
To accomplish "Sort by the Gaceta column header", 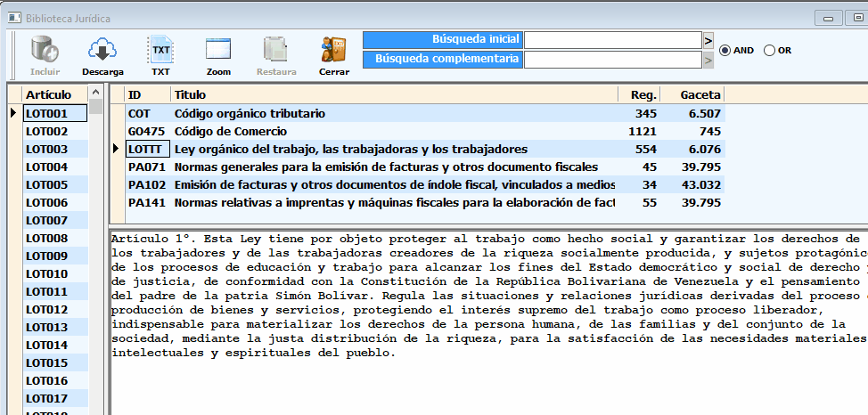I will tap(700, 94).
